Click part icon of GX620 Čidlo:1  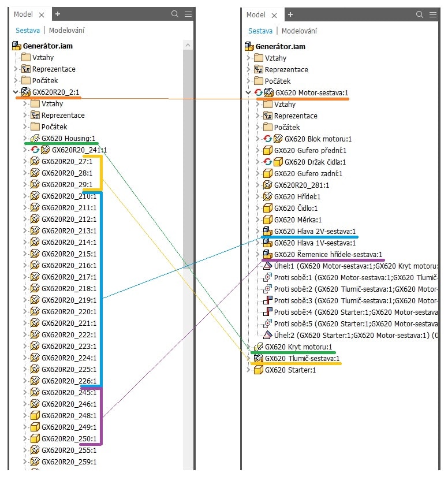tap(268, 208)
